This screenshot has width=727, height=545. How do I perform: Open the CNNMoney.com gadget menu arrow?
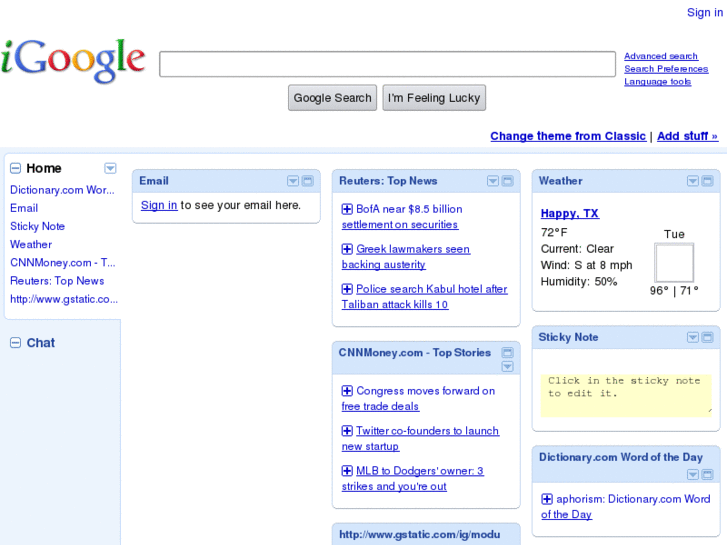coord(508,366)
